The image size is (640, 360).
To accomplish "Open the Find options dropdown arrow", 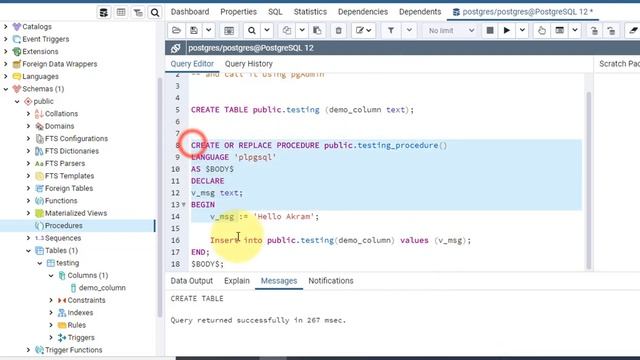I will click(267, 31).
